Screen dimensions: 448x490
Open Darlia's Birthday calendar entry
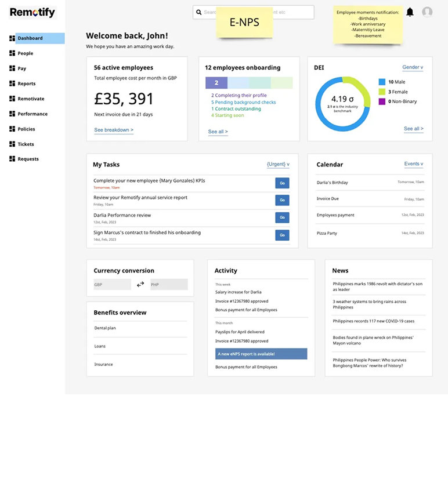pos(370,182)
